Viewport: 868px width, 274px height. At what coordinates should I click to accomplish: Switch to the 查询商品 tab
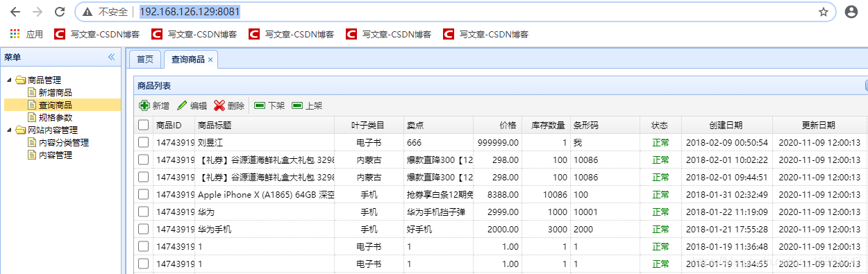(x=187, y=60)
